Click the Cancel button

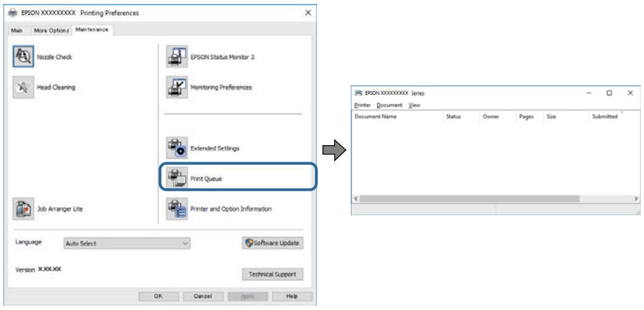tap(203, 296)
